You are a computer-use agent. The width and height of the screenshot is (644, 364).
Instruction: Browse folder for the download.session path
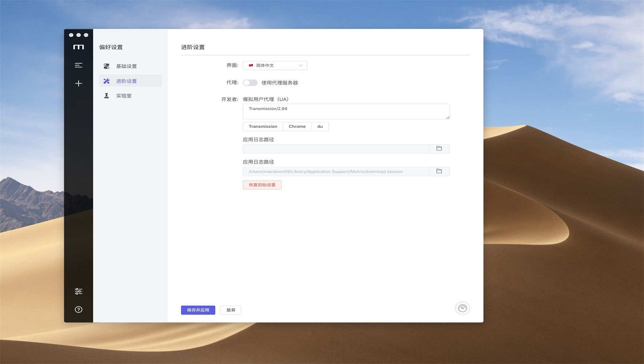439,171
